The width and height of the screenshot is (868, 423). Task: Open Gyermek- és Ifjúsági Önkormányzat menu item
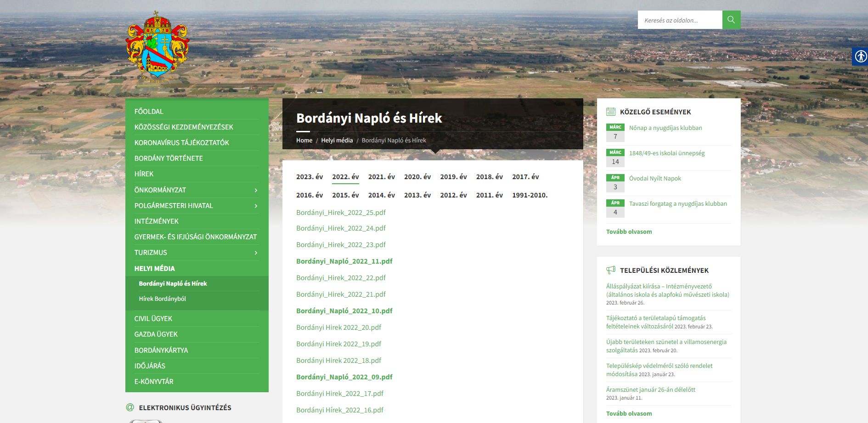coord(196,237)
